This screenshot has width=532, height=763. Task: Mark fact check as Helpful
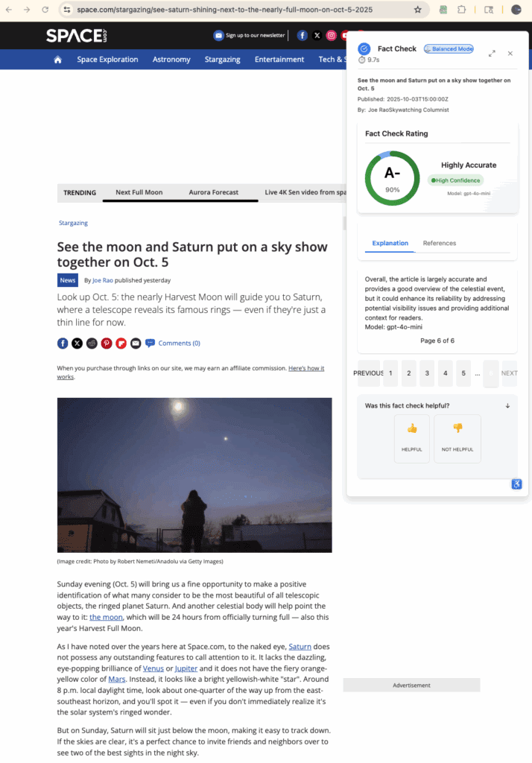[411, 438]
